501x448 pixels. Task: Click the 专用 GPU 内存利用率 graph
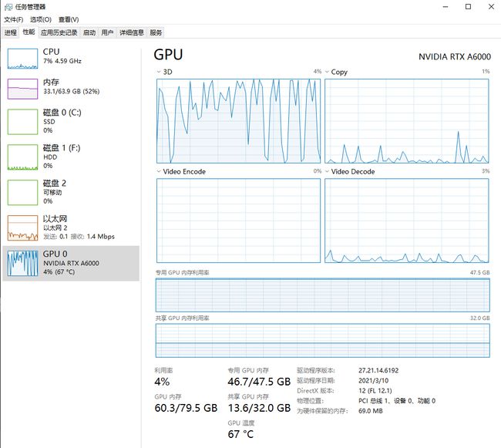(322, 294)
